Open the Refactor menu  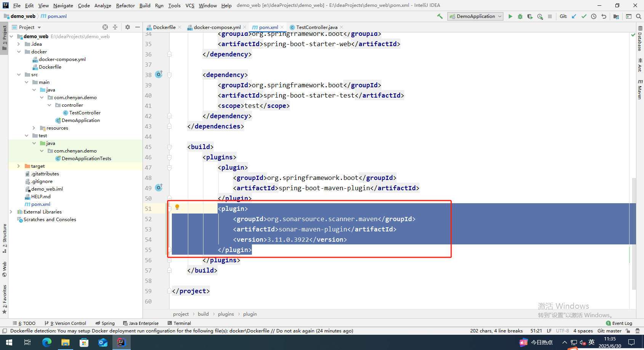click(125, 5)
